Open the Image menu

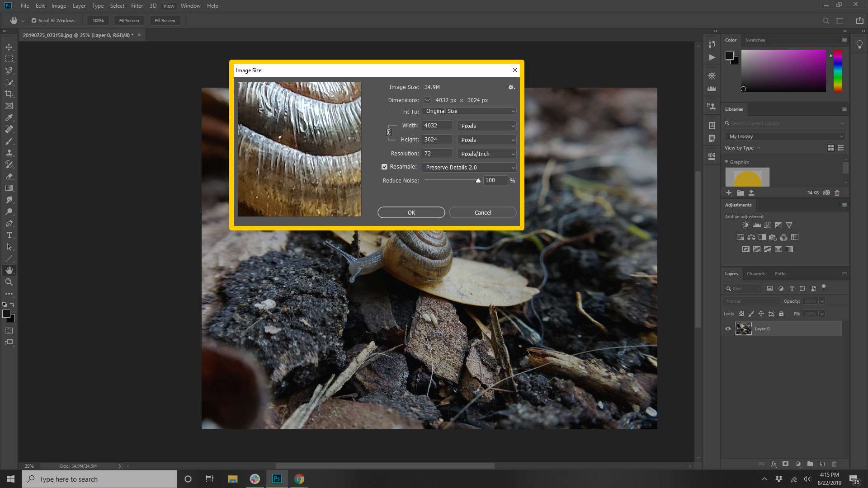(58, 5)
